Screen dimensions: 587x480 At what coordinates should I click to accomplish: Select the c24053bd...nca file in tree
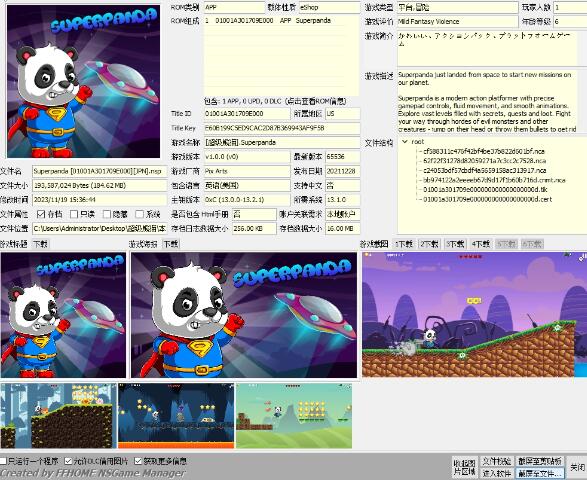(x=484, y=170)
